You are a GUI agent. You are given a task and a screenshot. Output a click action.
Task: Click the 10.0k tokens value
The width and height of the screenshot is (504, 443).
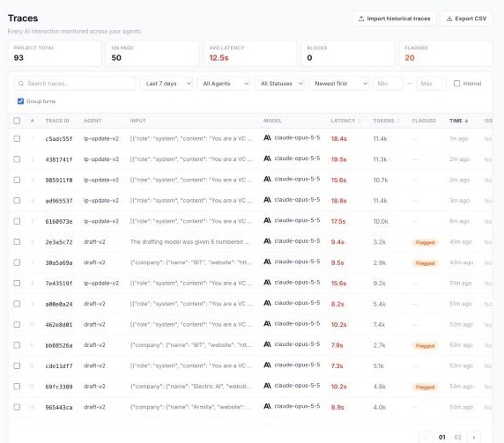[381, 221]
